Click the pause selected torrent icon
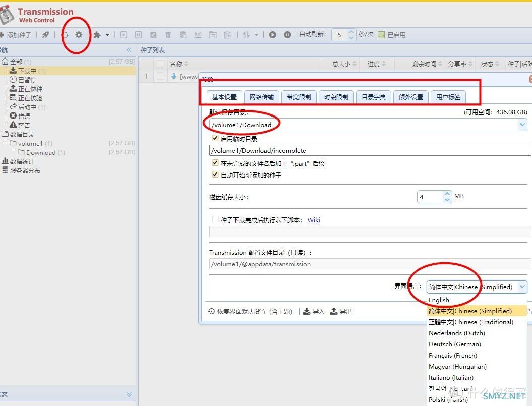This screenshot has width=532, height=406. (x=139, y=35)
